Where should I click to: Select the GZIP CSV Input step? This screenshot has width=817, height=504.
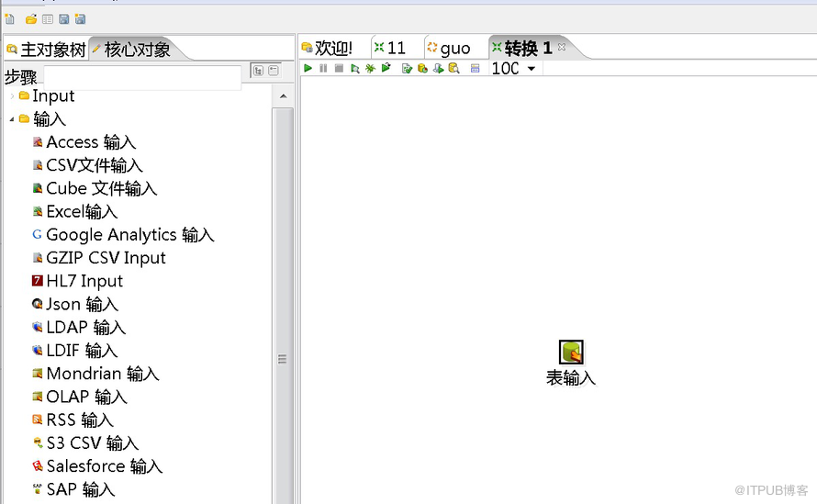pyautogui.click(x=99, y=257)
